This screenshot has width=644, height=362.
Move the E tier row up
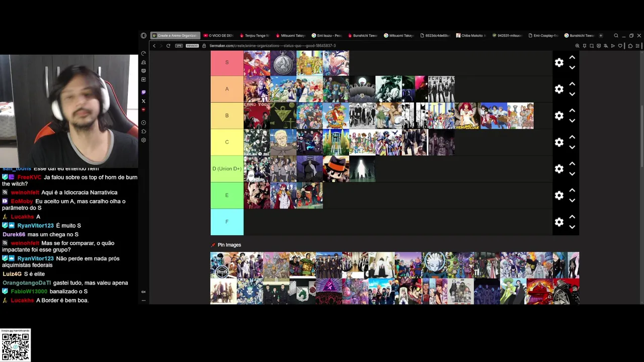[572, 191]
